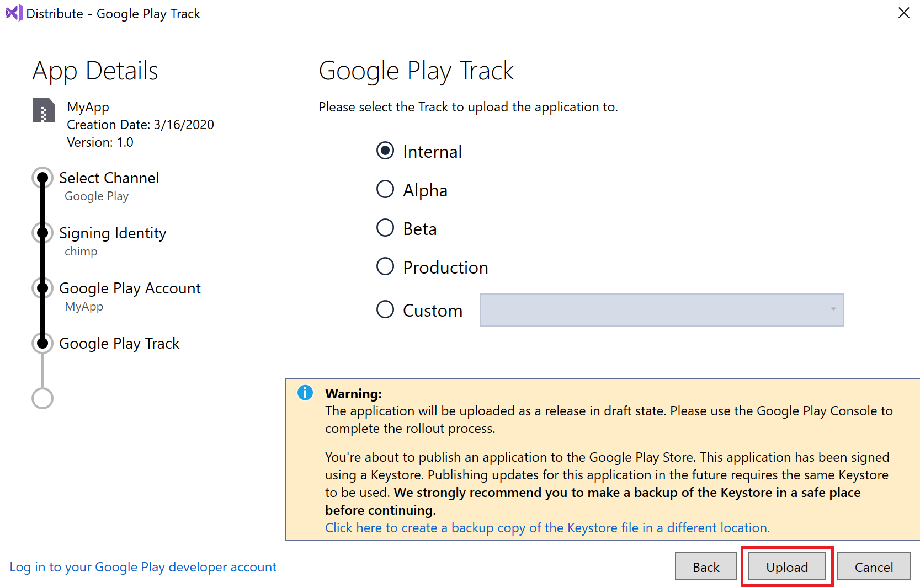Pick the Production track option
Screen dimensions: 920x588
tap(385, 266)
